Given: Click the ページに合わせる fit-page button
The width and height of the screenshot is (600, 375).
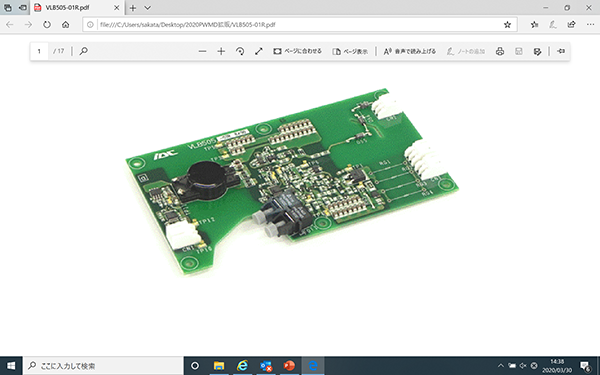Looking at the screenshot, I should click(x=297, y=51).
